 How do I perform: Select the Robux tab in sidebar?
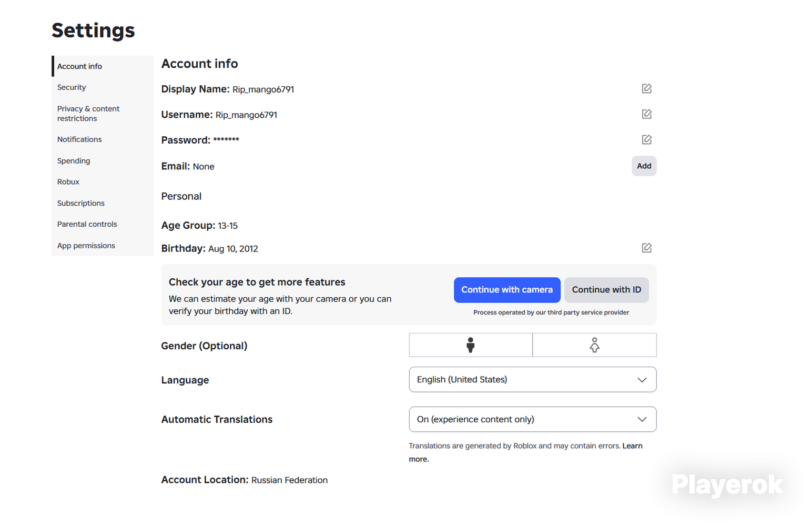pos(103,182)
